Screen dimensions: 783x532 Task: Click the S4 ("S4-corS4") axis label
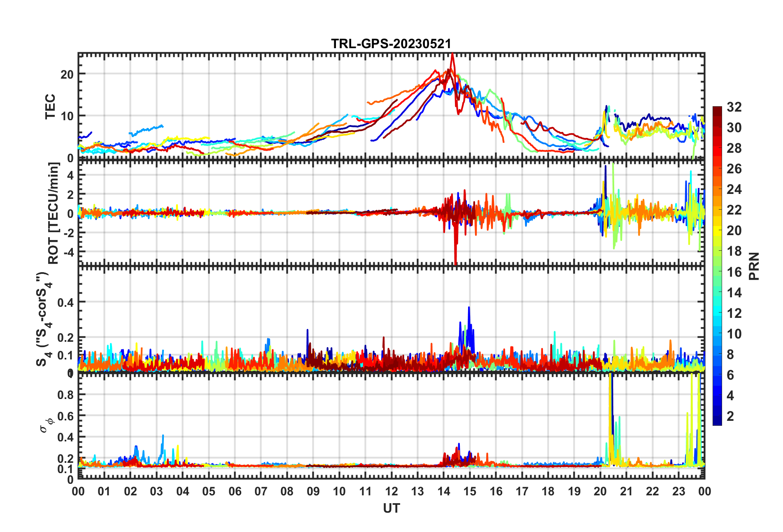[x=44, y=319]
